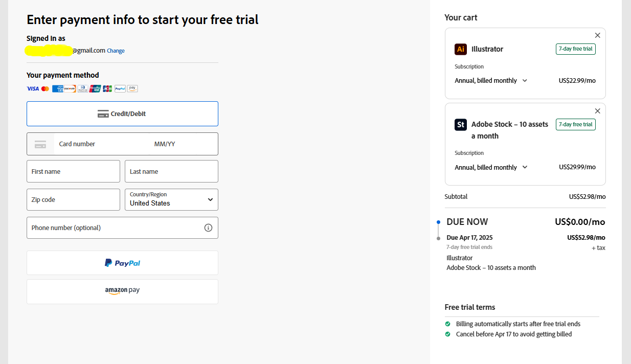This screenshot has height=364, width=631.
Task: Open the Country/Region dropdown
Action: point(171,199)
